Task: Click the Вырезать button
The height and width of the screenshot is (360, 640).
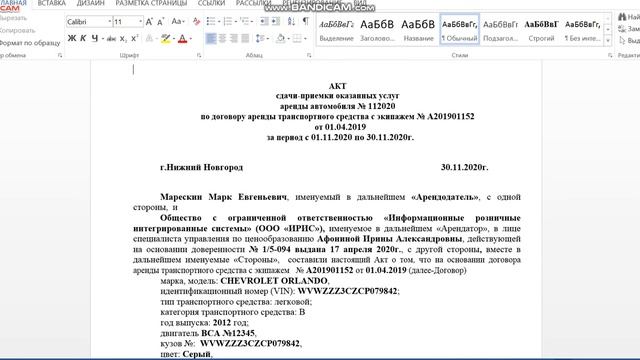Action: point(13,18)
